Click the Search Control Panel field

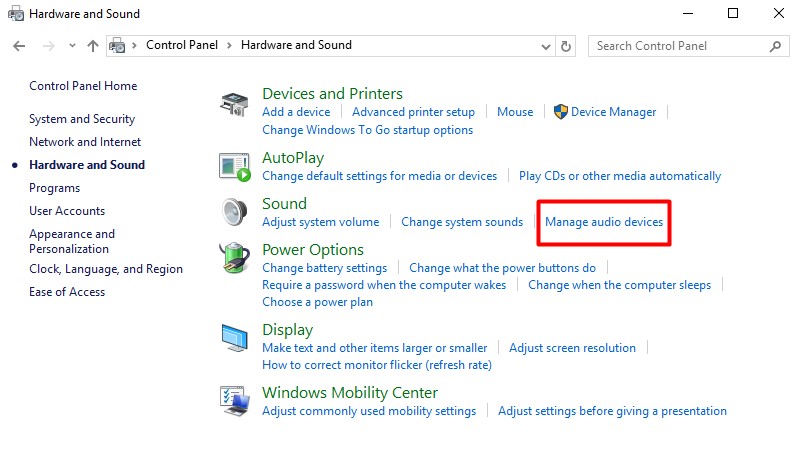point(680,46)
